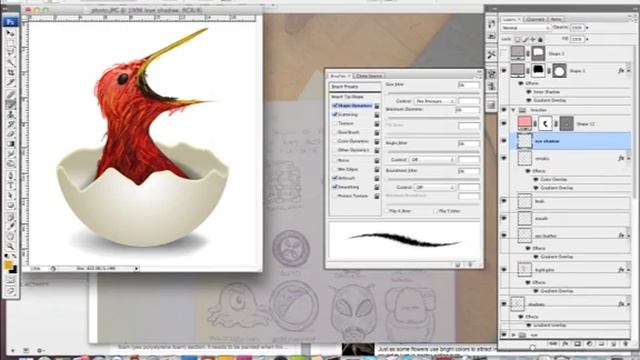
Task: Hide the mouth layer
Action: click(504, 218)
